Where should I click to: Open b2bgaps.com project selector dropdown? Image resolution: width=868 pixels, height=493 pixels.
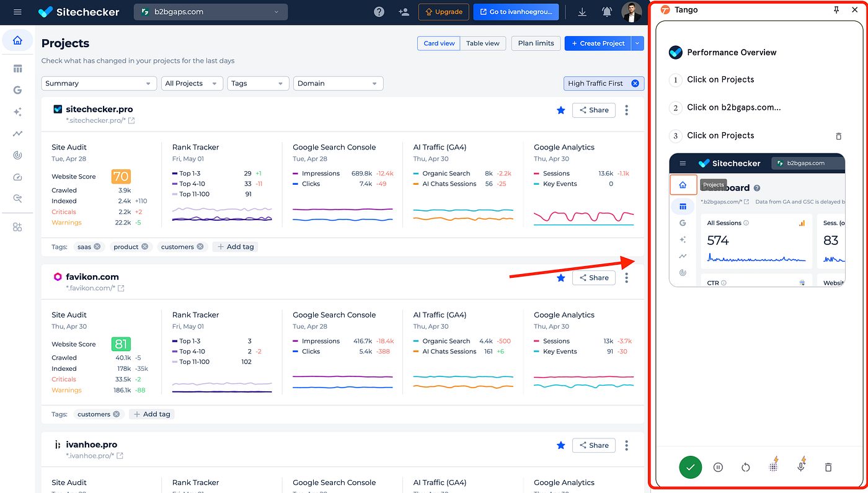pyautogui.click(x=211, y=12)
